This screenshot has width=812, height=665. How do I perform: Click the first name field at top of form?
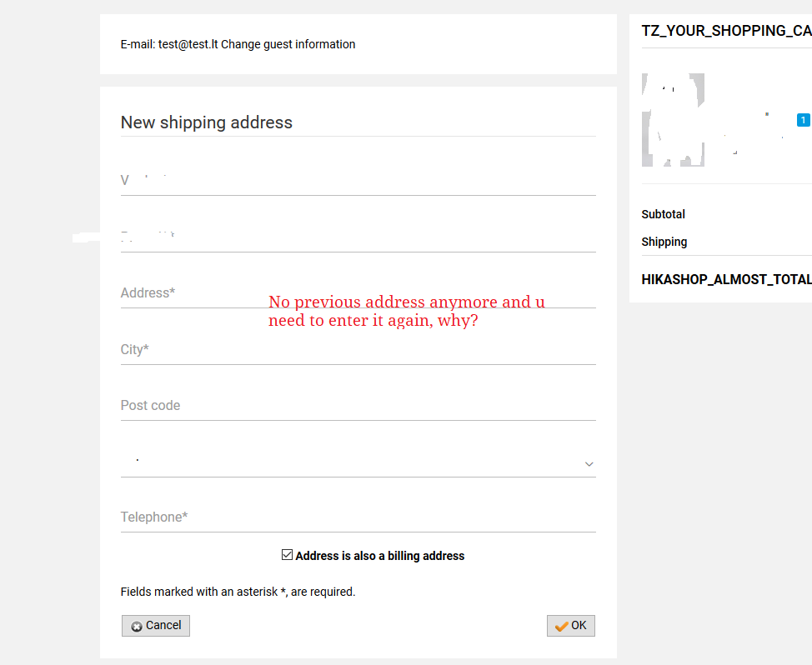pos(358,181)
